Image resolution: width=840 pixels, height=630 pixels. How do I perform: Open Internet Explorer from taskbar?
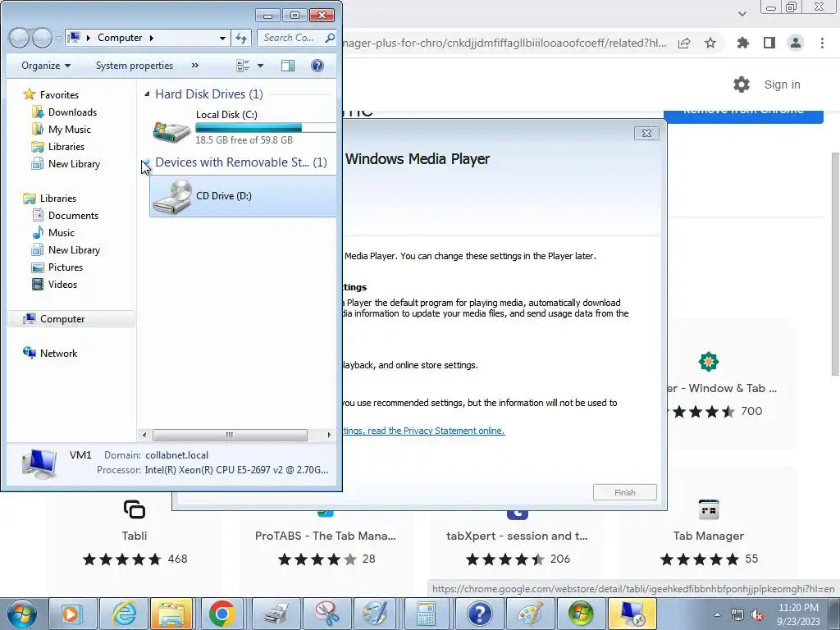point(124,614)
